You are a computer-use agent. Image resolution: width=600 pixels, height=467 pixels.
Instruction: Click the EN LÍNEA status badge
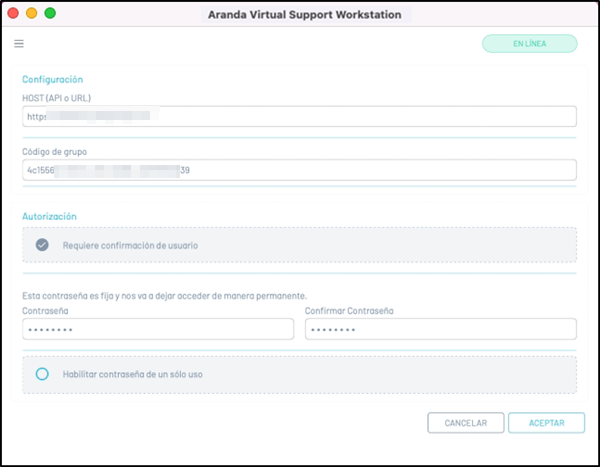529,44
